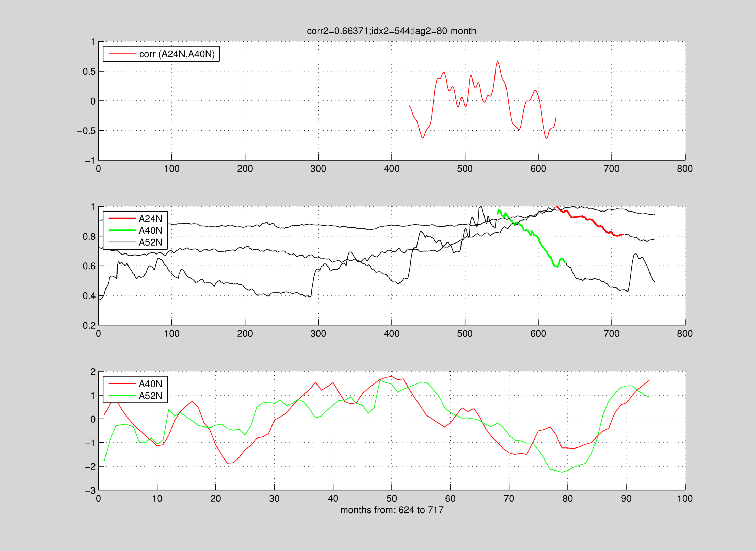
Task: Click the A24N legend entry in the middle plot
Action: coord(150,219)
